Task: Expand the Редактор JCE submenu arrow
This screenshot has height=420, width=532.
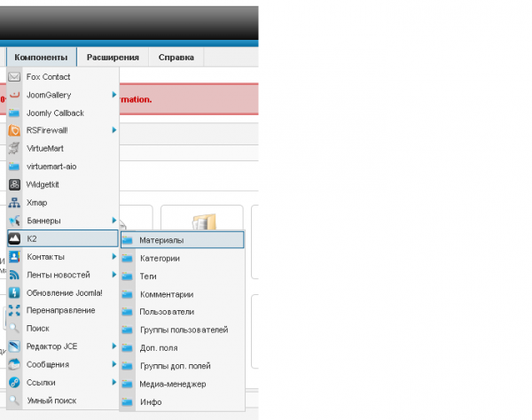Action: tap(114, 346)
